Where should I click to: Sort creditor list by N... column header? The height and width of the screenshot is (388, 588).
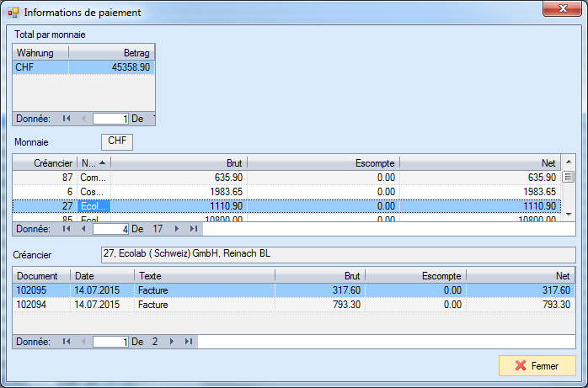[93, 162]
